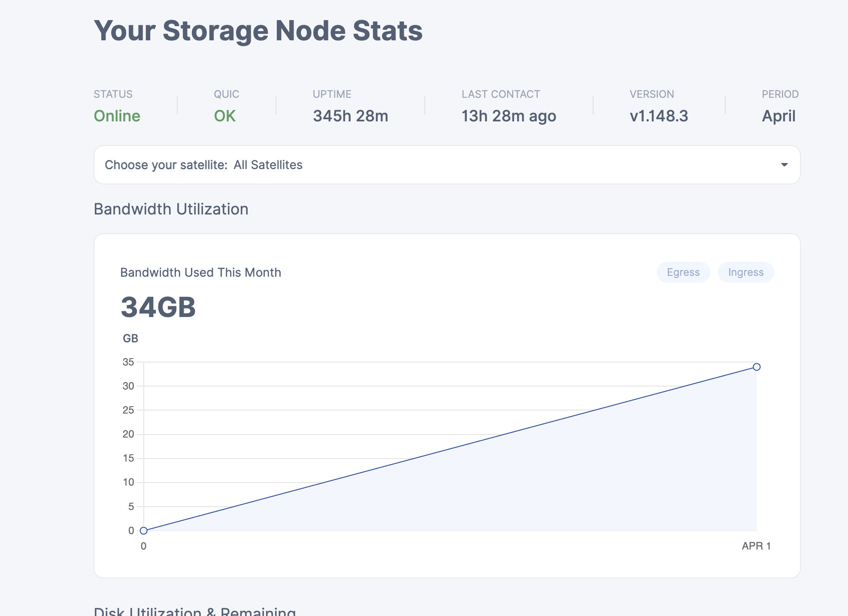Click the Bandwidth Used This Month label
This screenshot has width=848, height=616.
click(x=200, y=272)
